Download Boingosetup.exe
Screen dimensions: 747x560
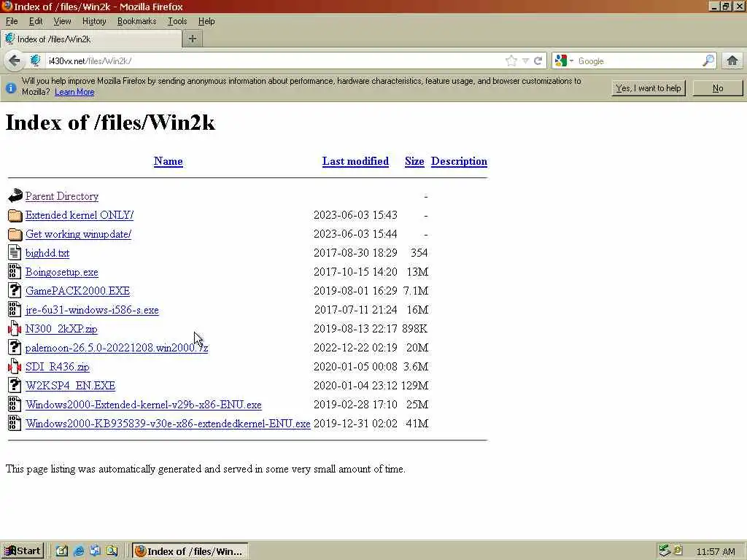(62, 272)
